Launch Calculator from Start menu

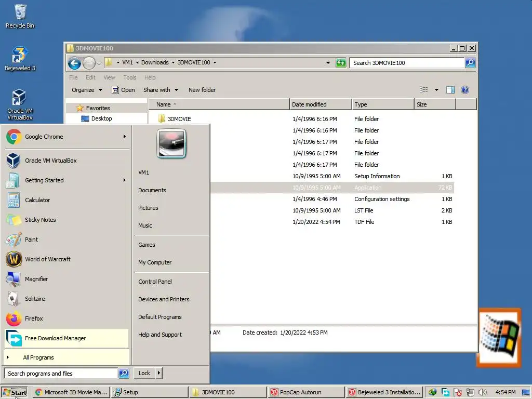[x=67, y=200]
